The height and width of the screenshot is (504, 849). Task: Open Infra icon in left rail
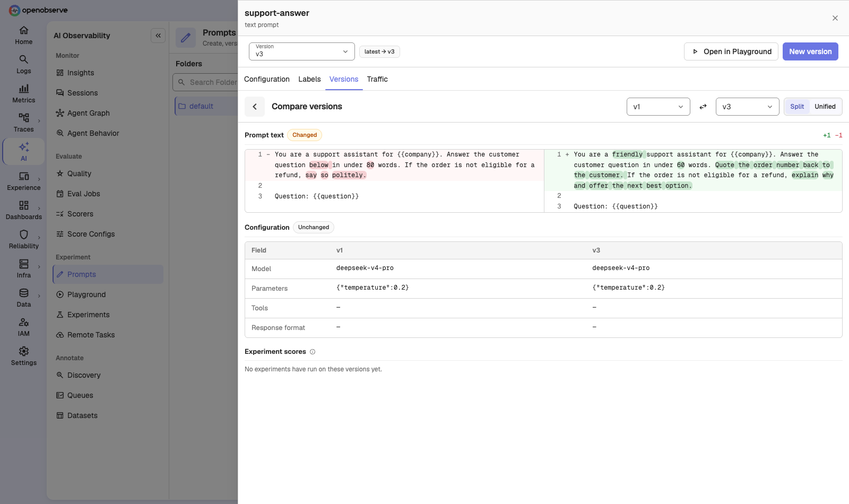click(24, 264)
